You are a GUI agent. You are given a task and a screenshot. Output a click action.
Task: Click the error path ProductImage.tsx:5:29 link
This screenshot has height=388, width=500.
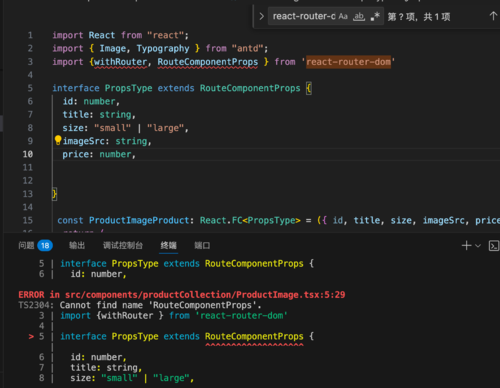[x=205, y=295]
